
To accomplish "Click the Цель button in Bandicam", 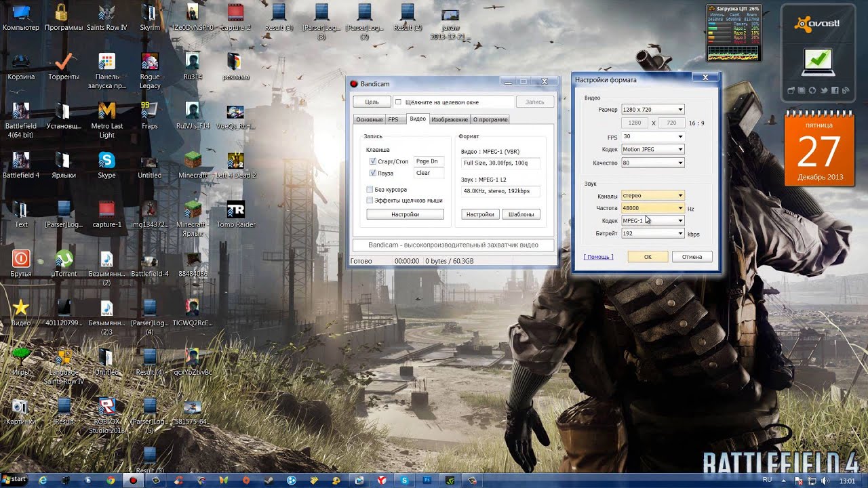I will tap(372, 102).
